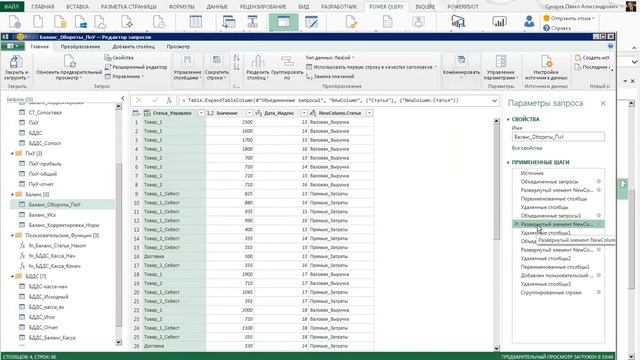This screenshot has height=360, width=640.
Task: Open ФОРМУЛЫ tab in Excel ribbon
Action: coord(181,7)
